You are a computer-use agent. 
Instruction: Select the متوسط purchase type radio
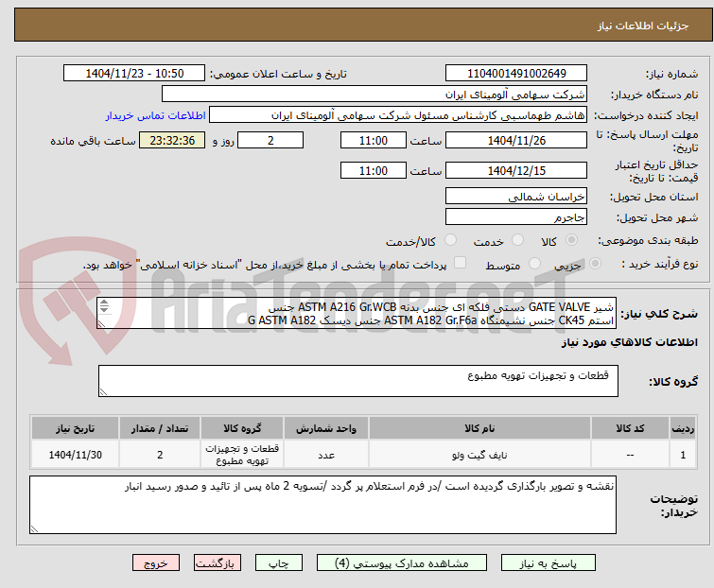534,264
